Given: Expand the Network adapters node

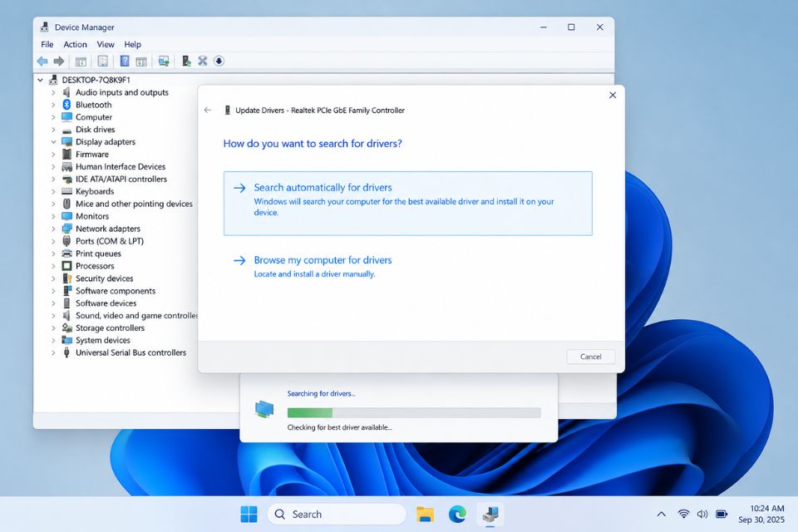Looking at the screenshot, I should (53, 229).
